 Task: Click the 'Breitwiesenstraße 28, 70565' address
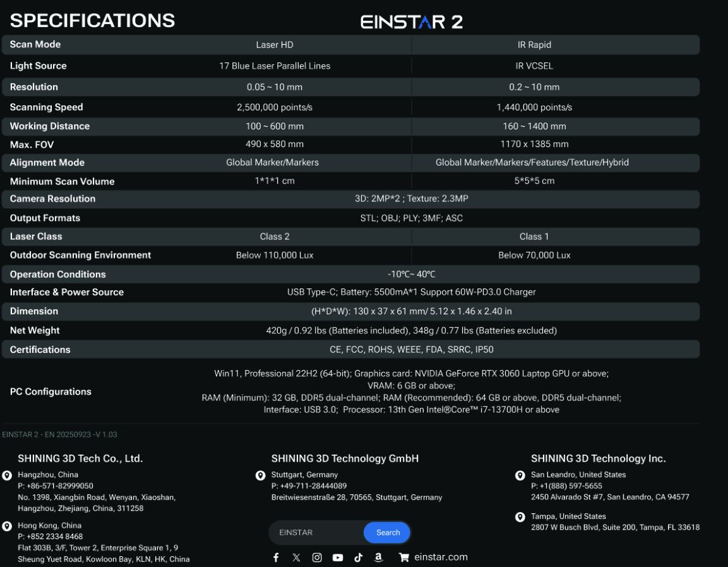coord(357,498)
